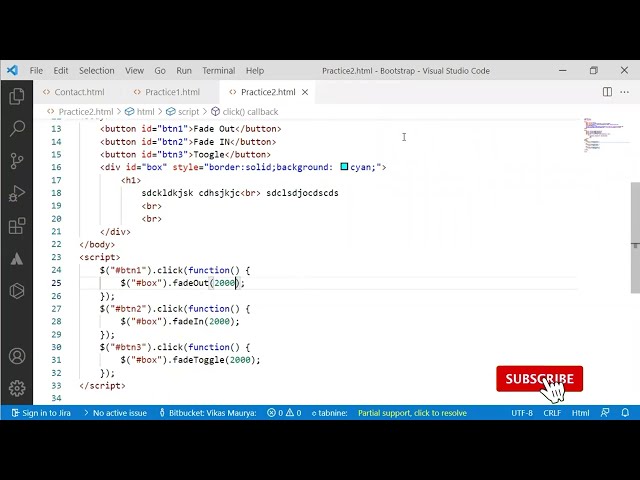Click the text Fade Out on line 13
The image size is (640, 480).
pyautogui.click(x=214, y=129)
